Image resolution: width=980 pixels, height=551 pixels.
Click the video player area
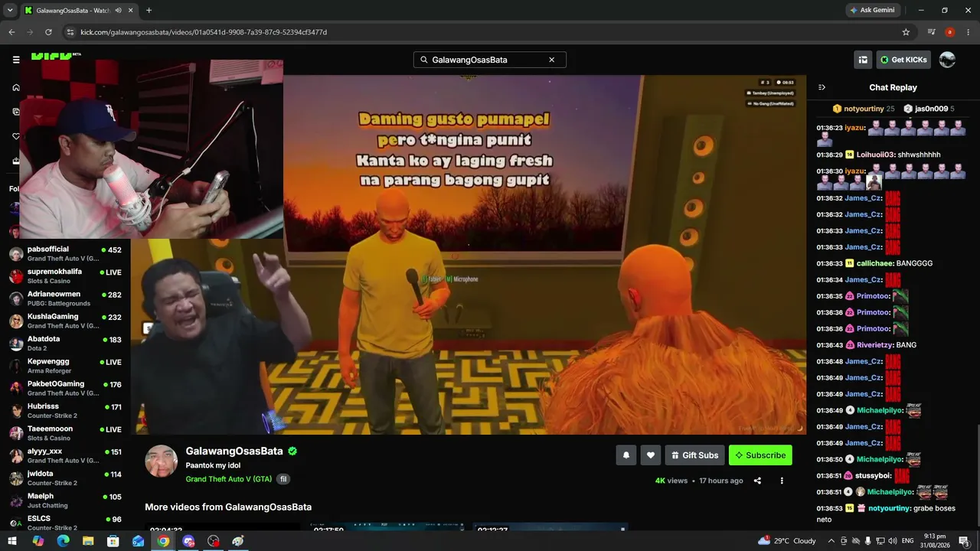click(469, 254)
